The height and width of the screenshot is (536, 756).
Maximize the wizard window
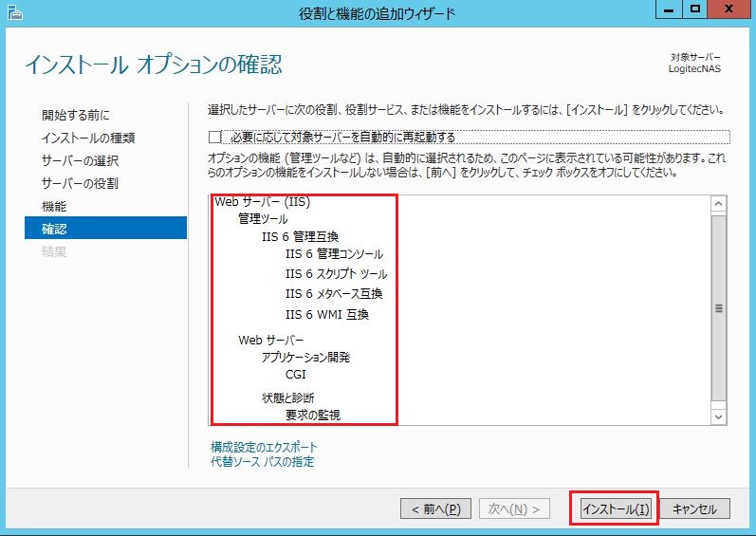click(x=694, y=9)
